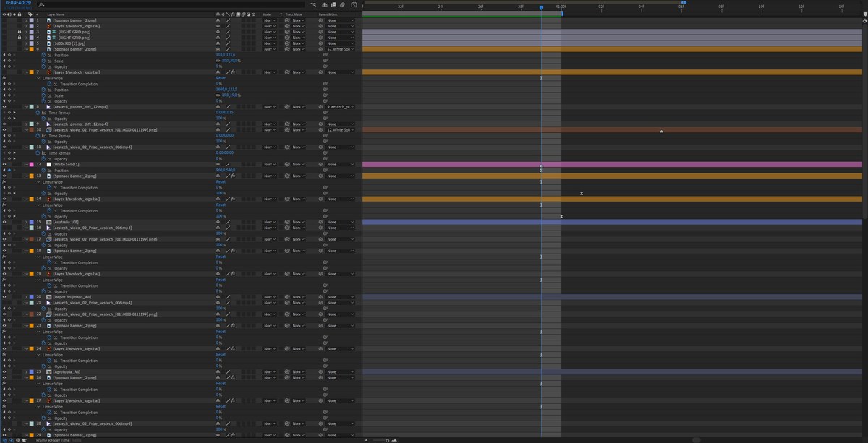This screenshot has height=443, width=868.
Task: Click the timeline zoom slider at bottom
Action: coord(388,439)
